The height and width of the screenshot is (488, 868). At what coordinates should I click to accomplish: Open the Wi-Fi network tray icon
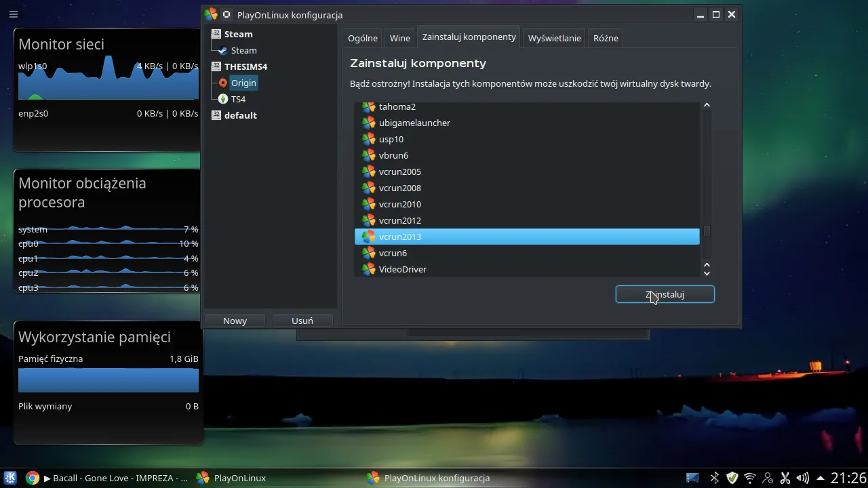pyautogui.click(x=750, y=478)
